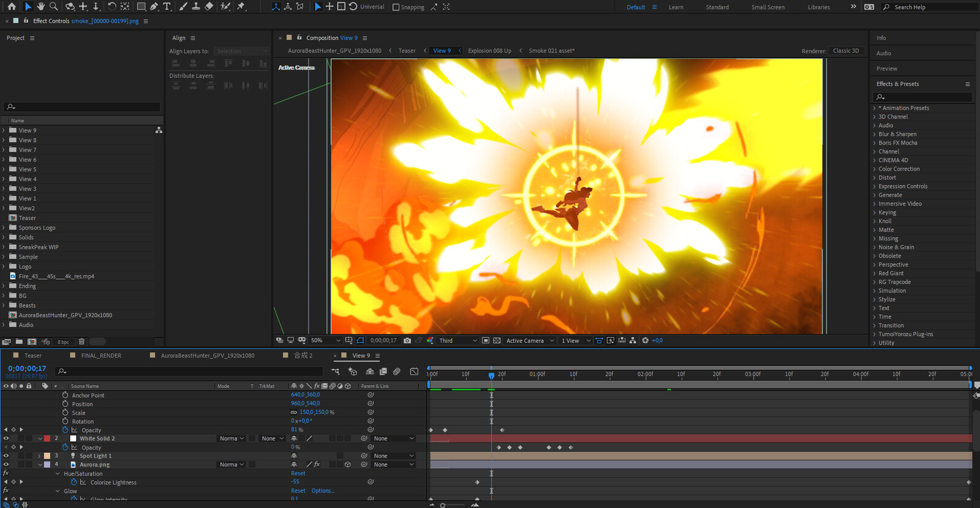The image size is (980, 508).
Task: Switch to the Learn workspace
Action: click(676, 7)
